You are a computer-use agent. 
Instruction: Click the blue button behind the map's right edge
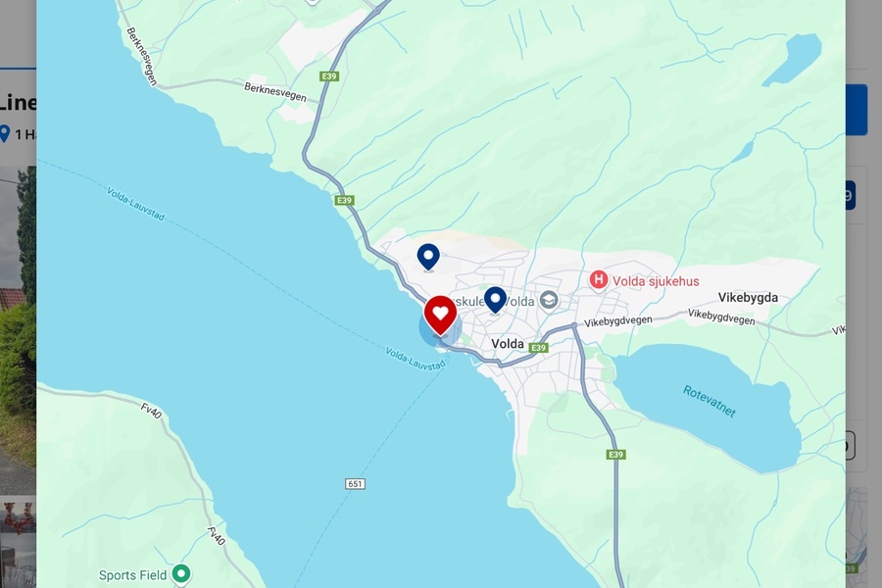coord(857,110)
